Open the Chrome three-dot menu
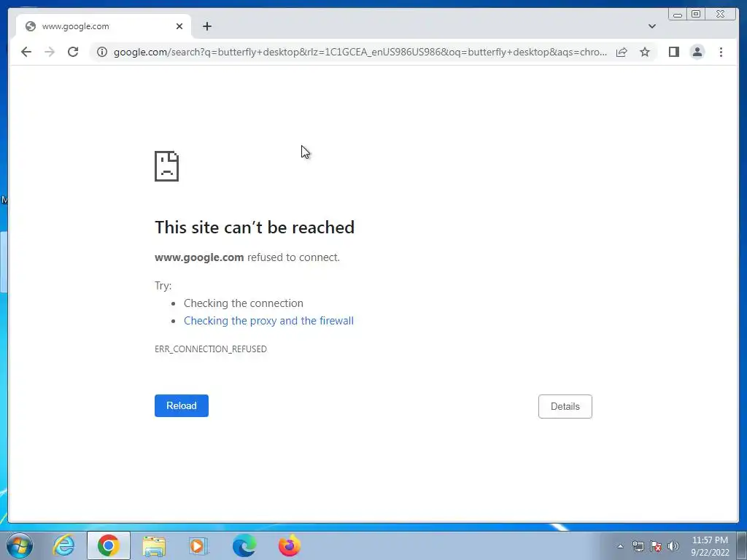The image size is (747, 560). pyautogui.click(x=721, y=52)
